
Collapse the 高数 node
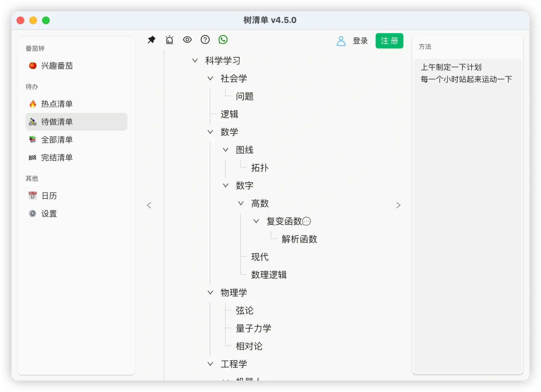241,203
